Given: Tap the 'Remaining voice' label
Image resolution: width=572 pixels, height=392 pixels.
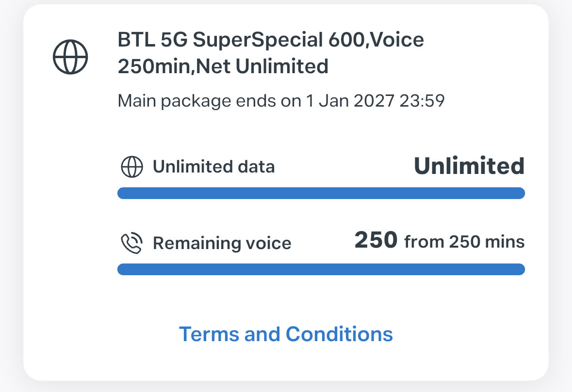Looking at the screenshot, I should (222, 243).
